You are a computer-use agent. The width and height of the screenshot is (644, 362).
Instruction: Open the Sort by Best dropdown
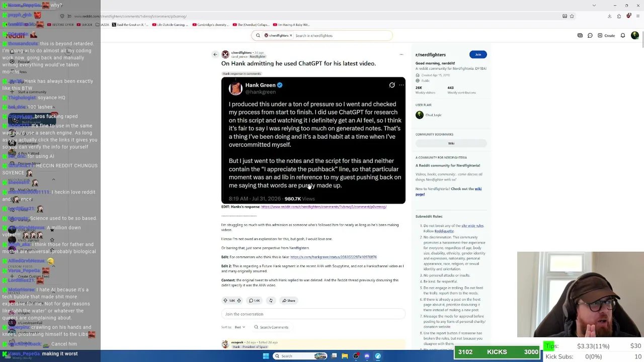tap(239, 327)
